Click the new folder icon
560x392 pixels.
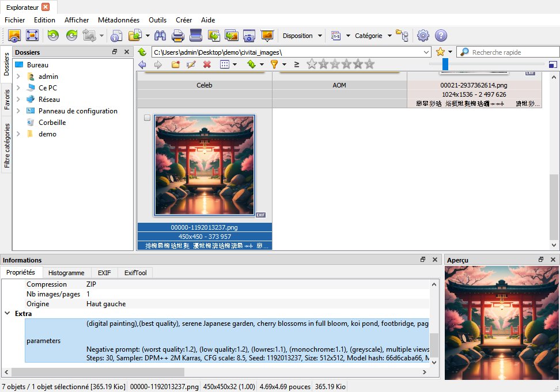point(175,64)
